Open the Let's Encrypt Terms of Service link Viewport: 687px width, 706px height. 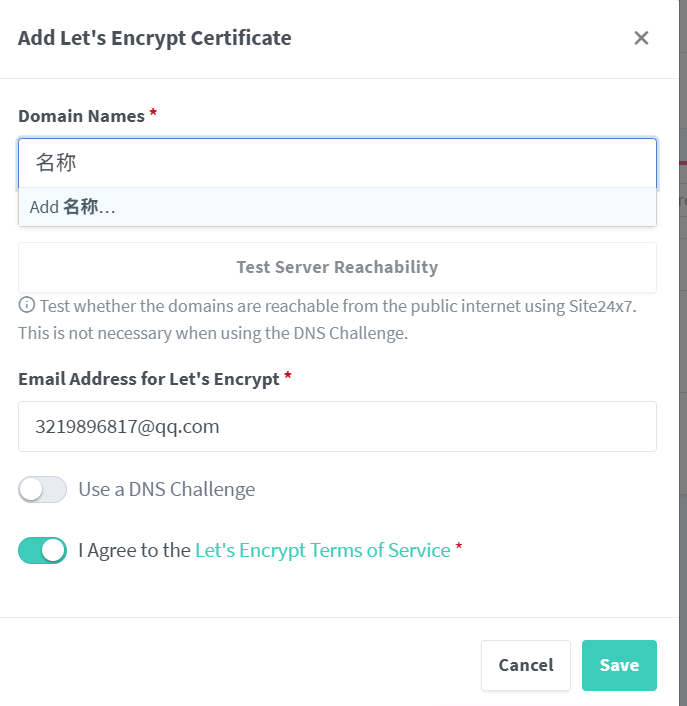[x=322, y=550]
